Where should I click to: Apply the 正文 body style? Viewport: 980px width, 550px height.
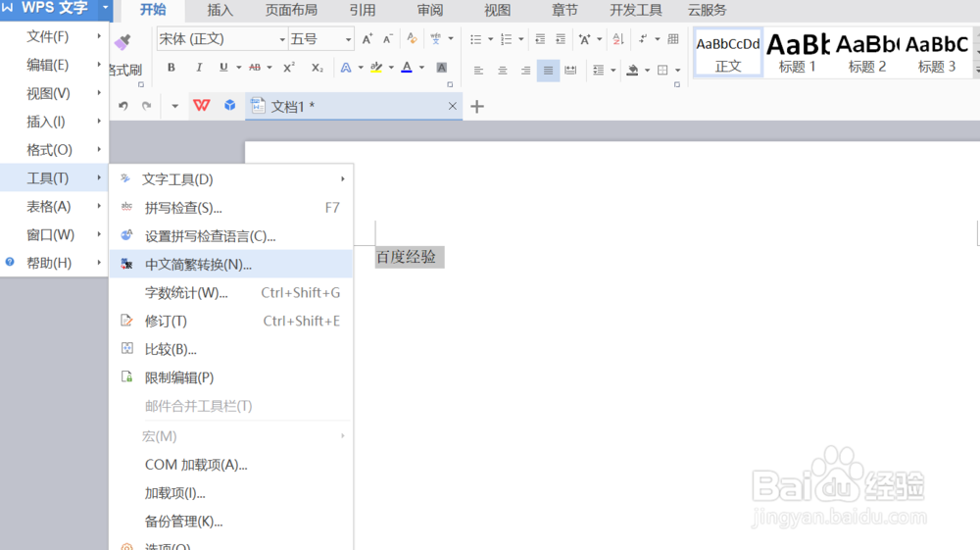coord(728,53)
